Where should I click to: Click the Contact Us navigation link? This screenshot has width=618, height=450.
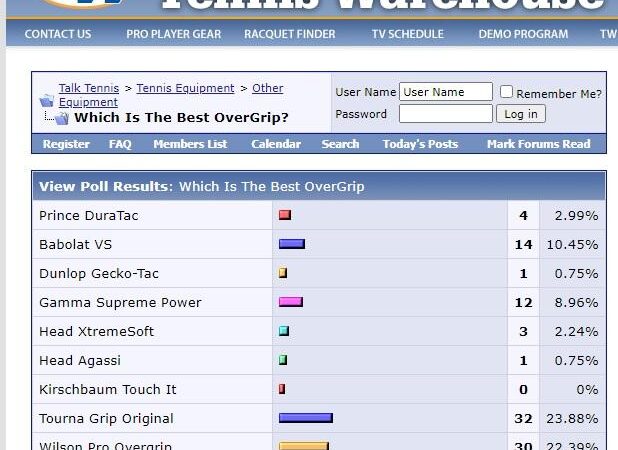point(58,34)
